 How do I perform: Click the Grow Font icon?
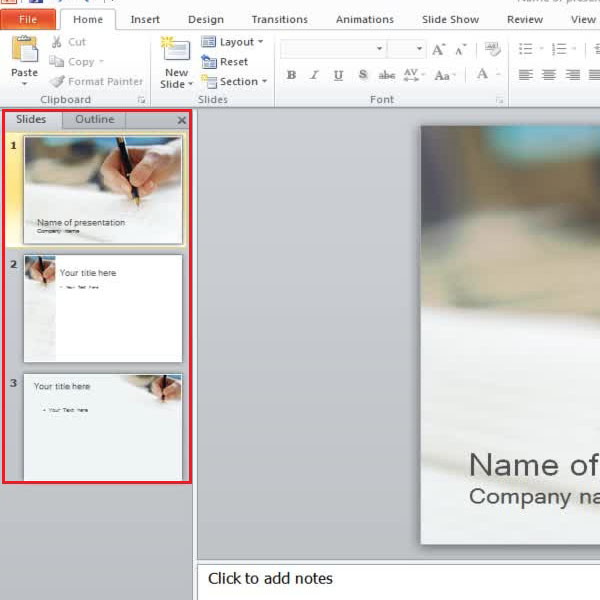(x=439, y=50)
